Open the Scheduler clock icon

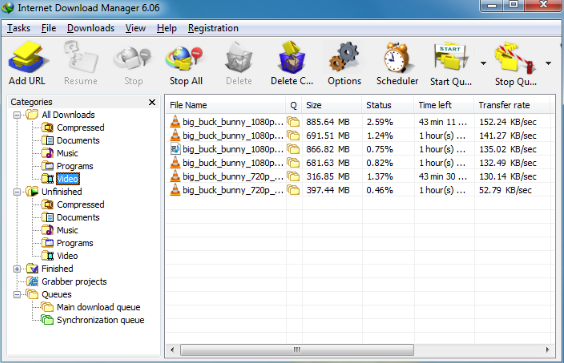pyautogui.click(x=397, y=63)
